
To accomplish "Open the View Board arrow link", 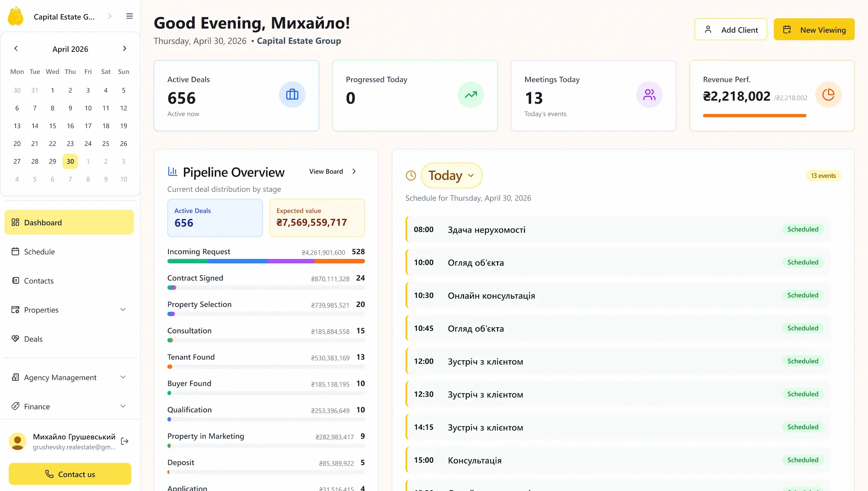I will [x=333, y=171].
